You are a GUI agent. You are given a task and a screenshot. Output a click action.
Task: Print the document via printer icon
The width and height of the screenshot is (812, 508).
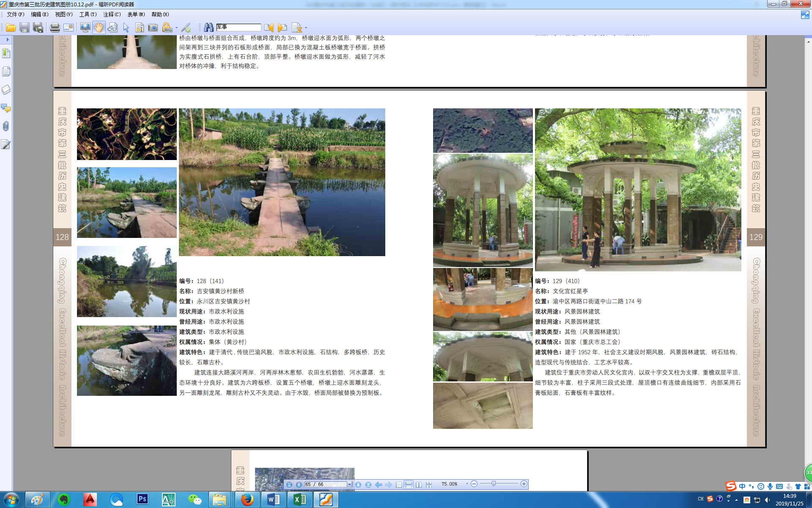tap(55, 28)
